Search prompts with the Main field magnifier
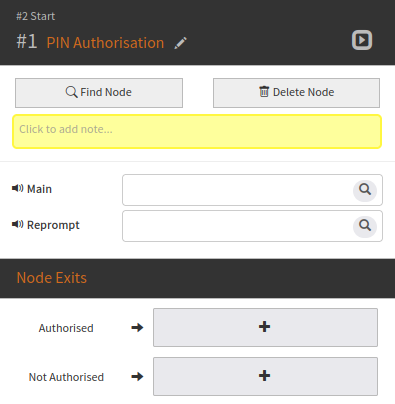This screenshot has width=395, height=404. tap(365, 190)
